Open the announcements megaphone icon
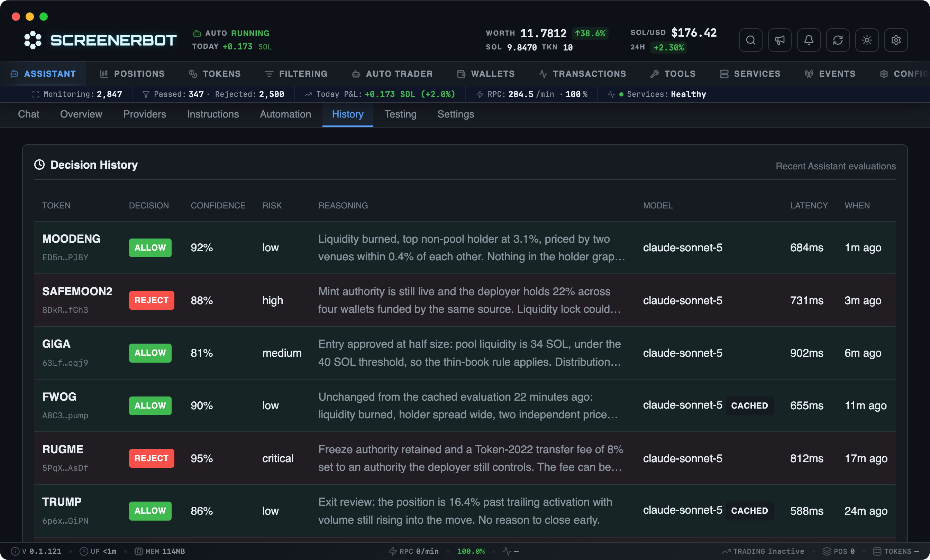Viewport: 930px width, 560px height. click(x=779, y=40)
